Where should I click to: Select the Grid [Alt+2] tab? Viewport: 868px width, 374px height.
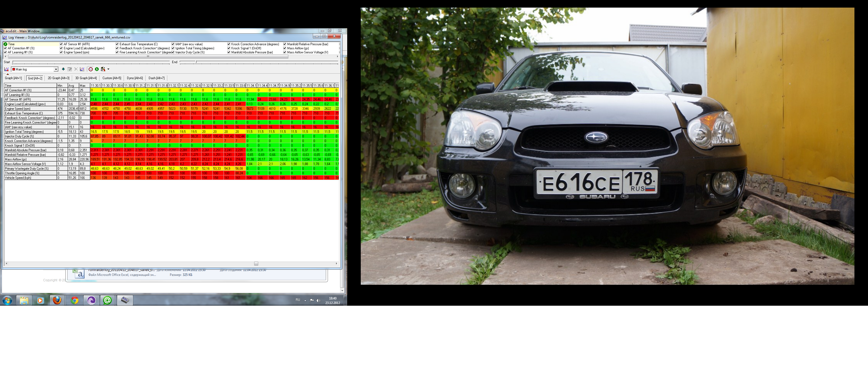[x=35, y=78]
